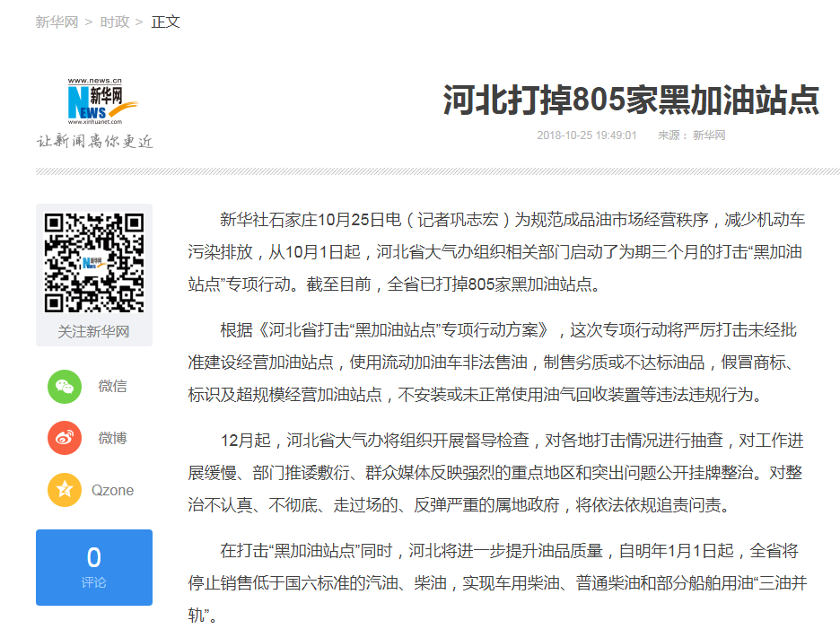Click the yellow Qzone star icon

click(65, 490)
